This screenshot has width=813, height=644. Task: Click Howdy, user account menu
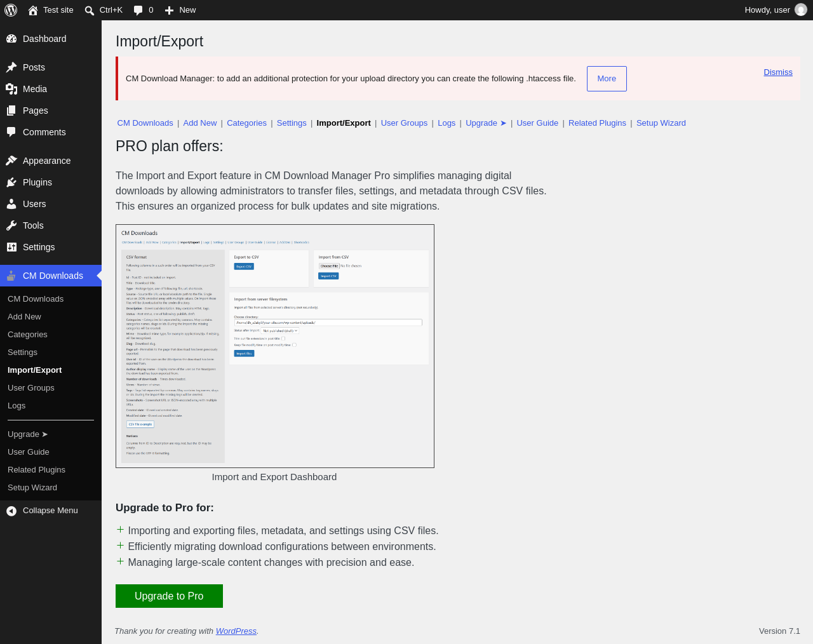pyautogui.click(x=776, y=10)
